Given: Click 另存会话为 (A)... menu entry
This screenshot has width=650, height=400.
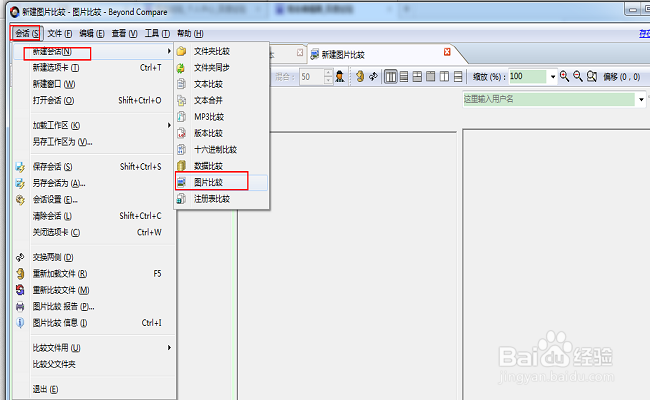Looking at the screenshot, I should (x=93, y=183).
